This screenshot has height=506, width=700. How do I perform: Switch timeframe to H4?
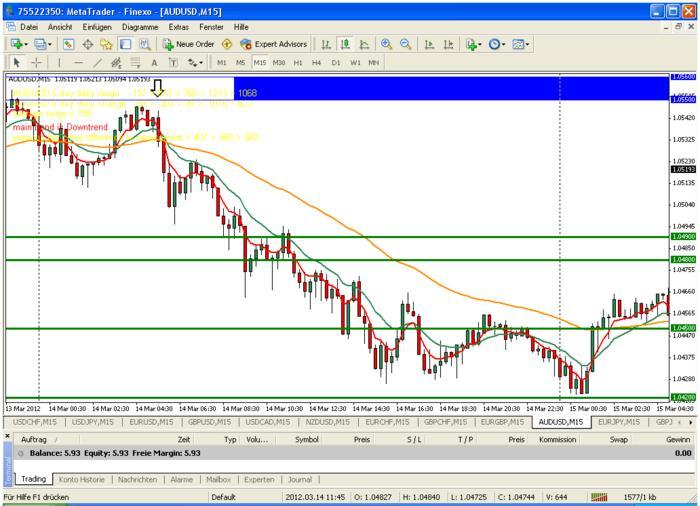point(317,63)
